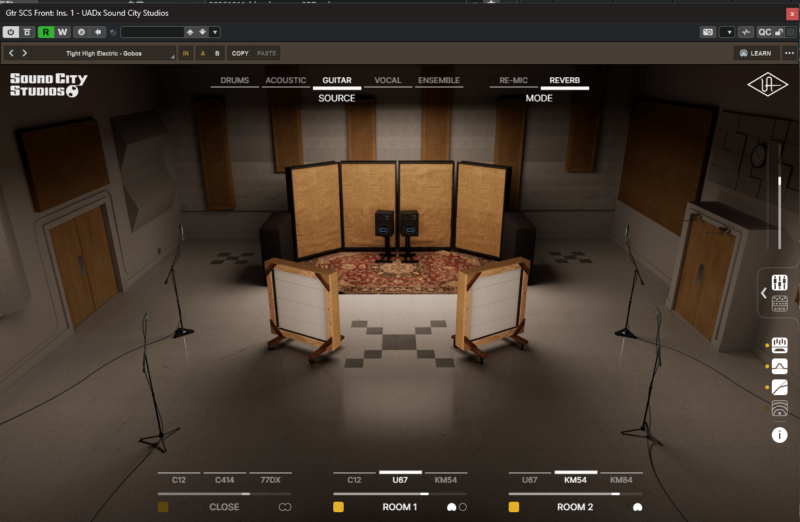Go to previous plug-in preset with left chevron

[11, 53]
